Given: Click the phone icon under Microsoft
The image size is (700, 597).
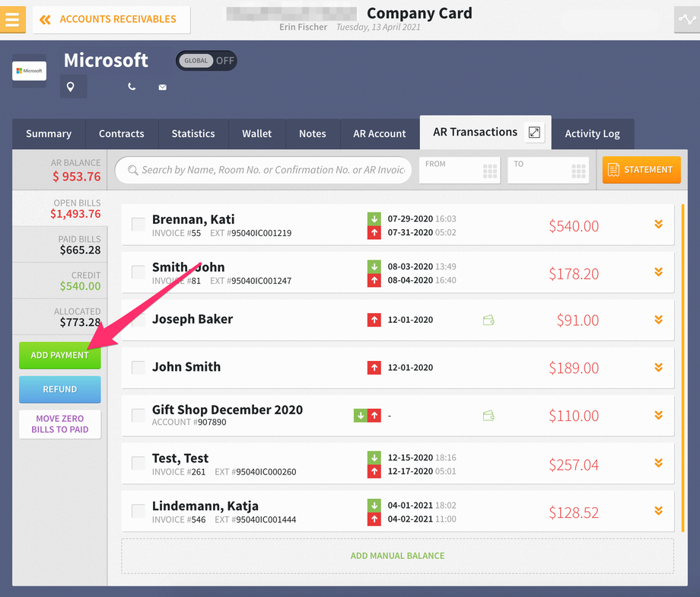Looking at the screenshot, I should point(132,87).
